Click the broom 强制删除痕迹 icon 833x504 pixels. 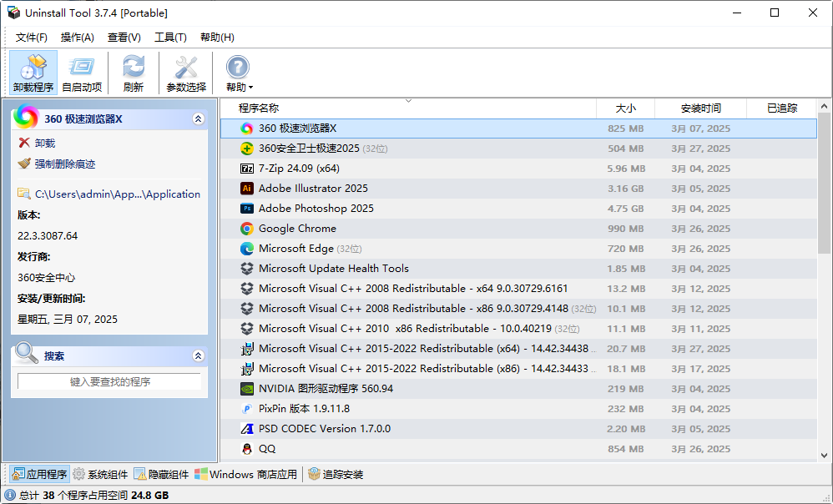[x=24, y=164]
